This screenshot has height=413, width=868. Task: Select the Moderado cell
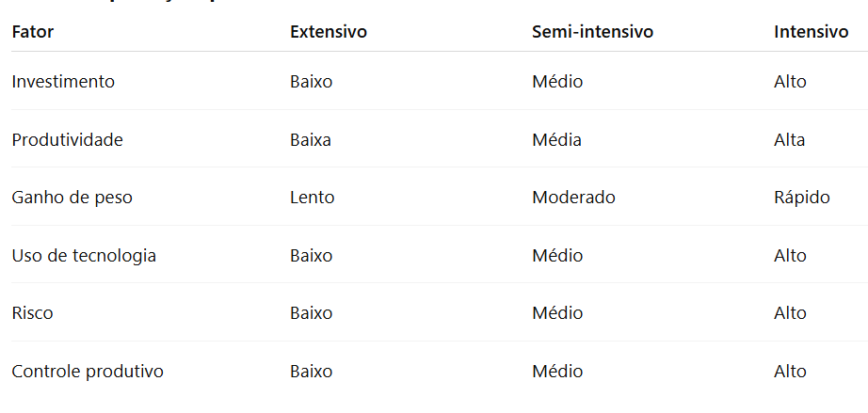coord(573,198)
